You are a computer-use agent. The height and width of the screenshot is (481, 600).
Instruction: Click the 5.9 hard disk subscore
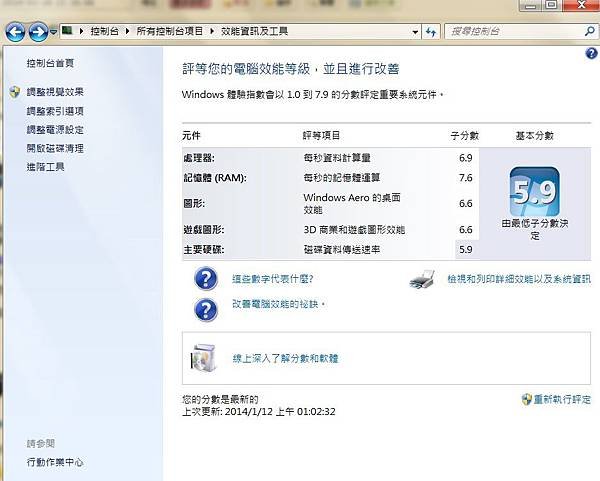pyautogui.click(x=466, y=250)
